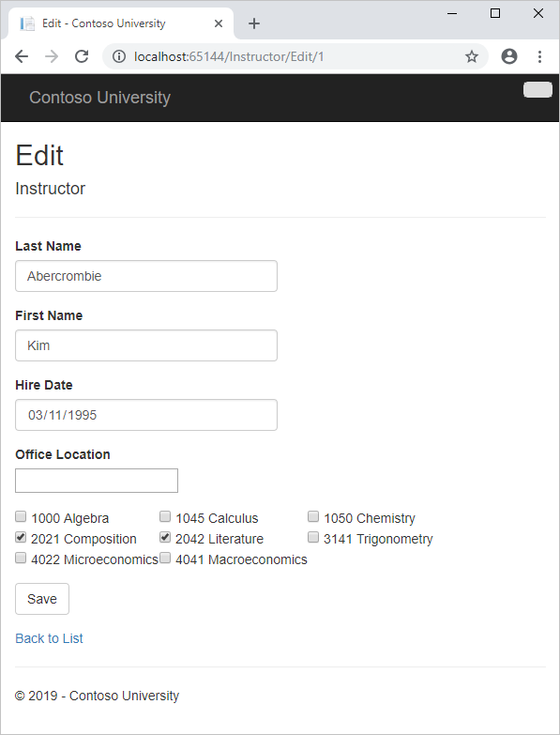The width and height of the screenshot is (560, 735).
Task: Click the Hire Date label
Action: (x=44, y=385)
